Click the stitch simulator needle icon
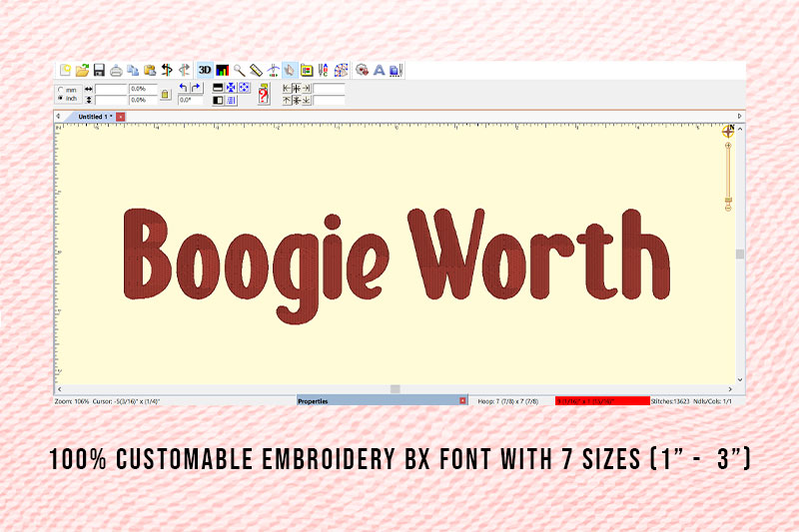Image resolution: width=799 pixels, height=532 pixels. [273, 70]
